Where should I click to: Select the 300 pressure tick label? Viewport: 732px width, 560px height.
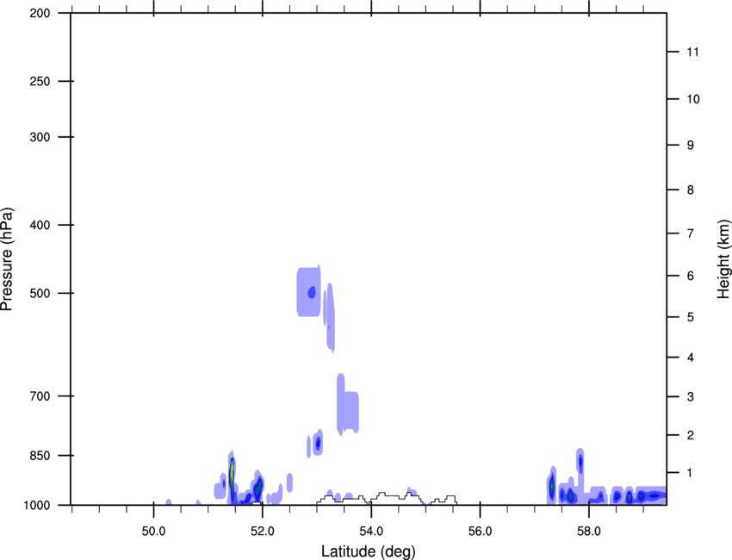(40, 137)
